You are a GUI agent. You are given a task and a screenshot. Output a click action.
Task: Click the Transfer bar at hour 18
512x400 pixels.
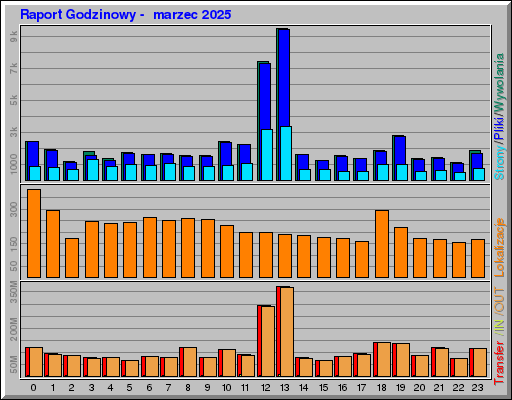pyautogui.click(x=382, y=360)
